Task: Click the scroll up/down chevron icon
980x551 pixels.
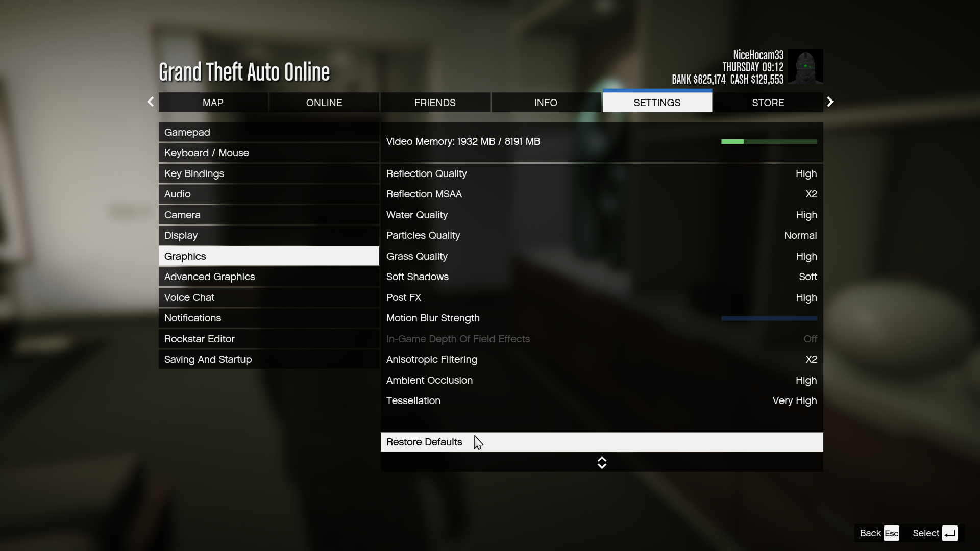Action: 602,462
